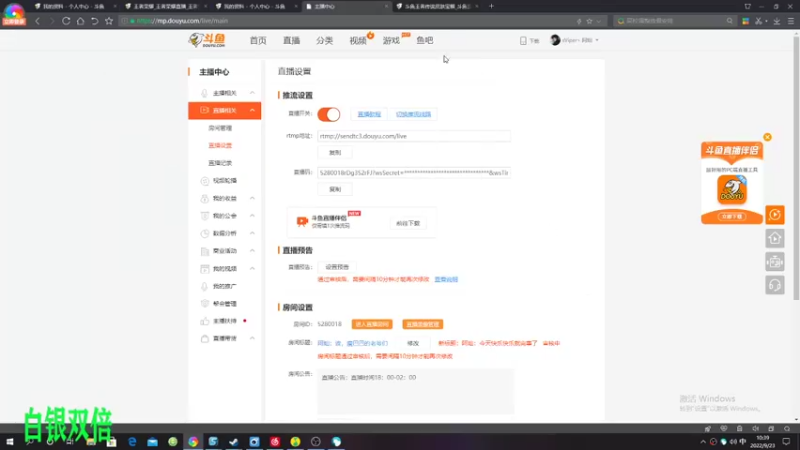
Task: Click the switch stream line link
Action: pyautogui.click(x=413, y=114)
